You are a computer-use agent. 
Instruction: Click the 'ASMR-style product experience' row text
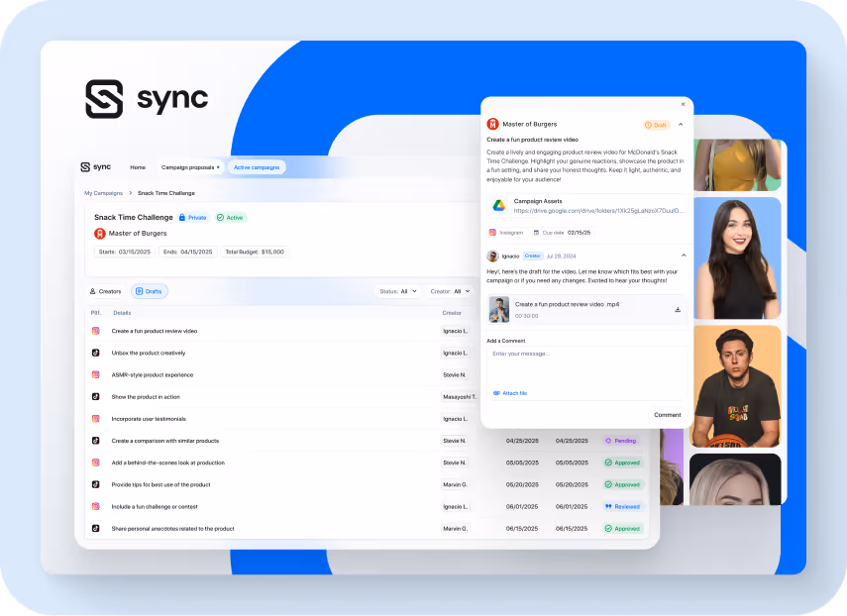153,374
